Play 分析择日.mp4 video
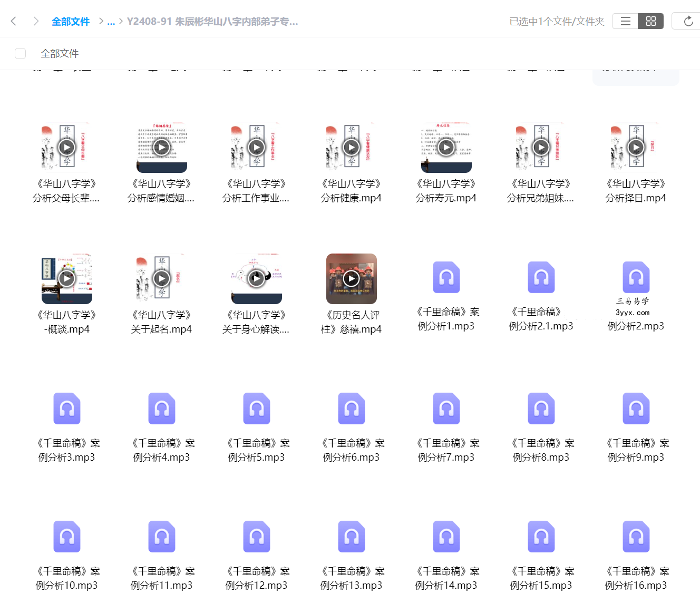Image resolution: width=700 pixels, height=613 pixels. pos(636,148)
